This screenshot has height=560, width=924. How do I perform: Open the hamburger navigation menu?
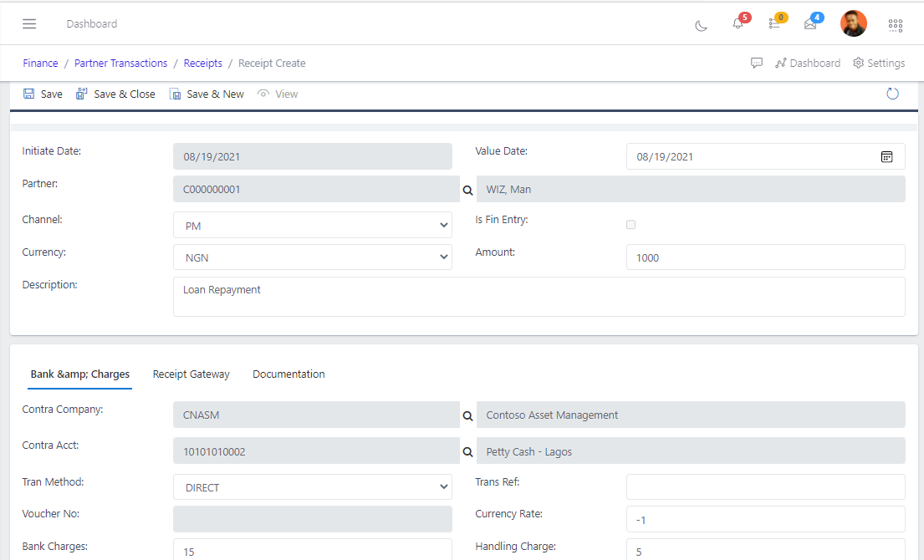pyautogui.click(x=29, y=23)
